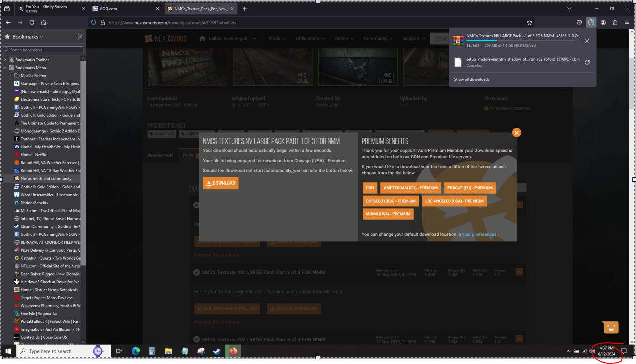Open the Firefox account menu
Screen dimensions: 636x364
click(603, 22)
